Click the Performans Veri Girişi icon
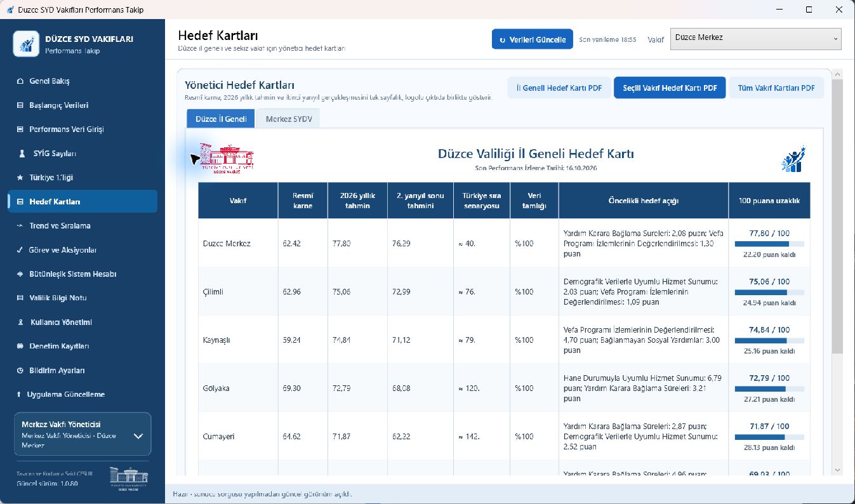 coord(20,129)
